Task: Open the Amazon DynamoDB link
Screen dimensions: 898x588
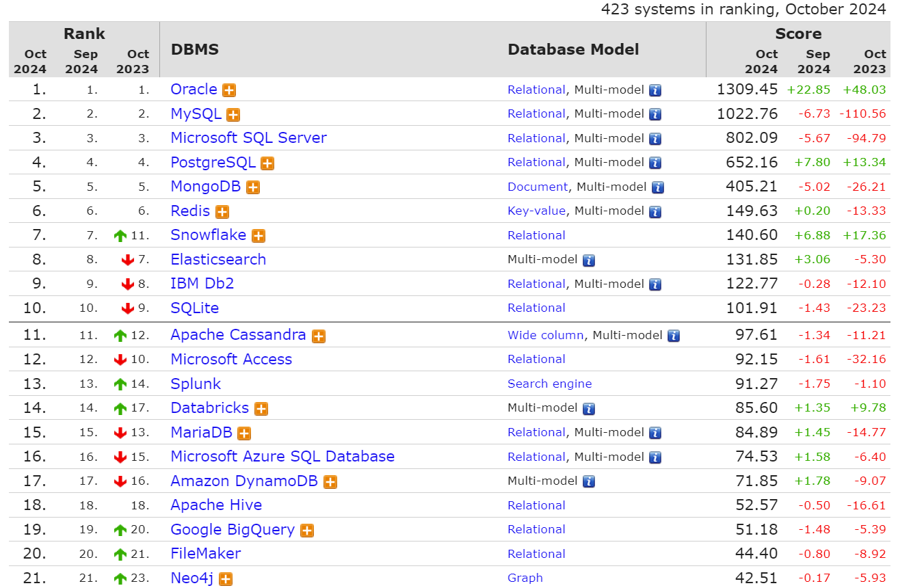Action: pyautogui.click(x=244, y=481)
